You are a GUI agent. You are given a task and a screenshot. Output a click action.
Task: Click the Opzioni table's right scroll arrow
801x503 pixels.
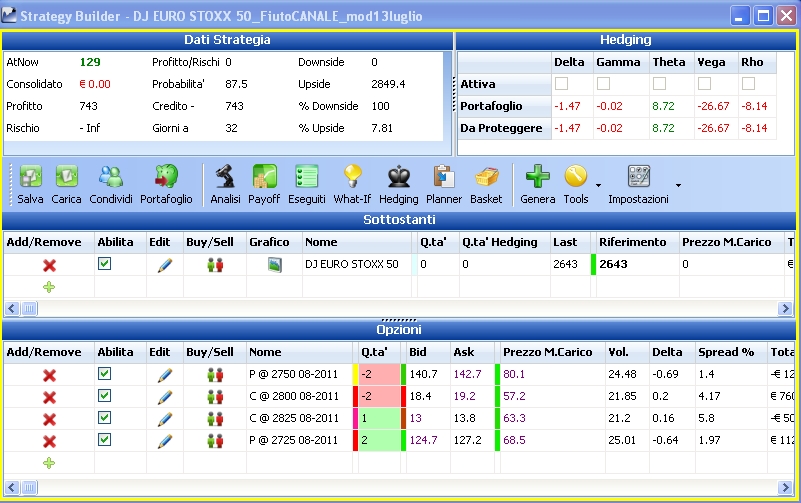click(x=785, y=487)
